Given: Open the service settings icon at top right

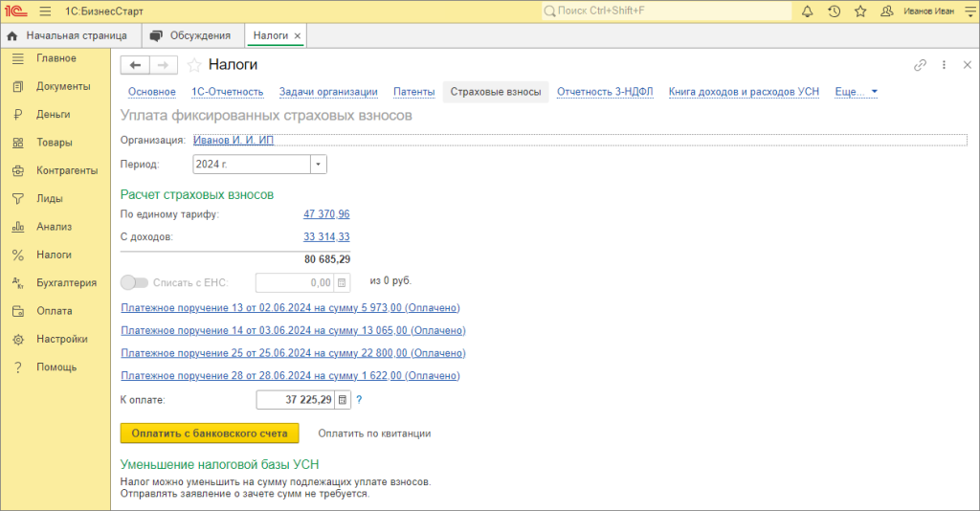Looking at the screenshot, I should pos(970,11).
